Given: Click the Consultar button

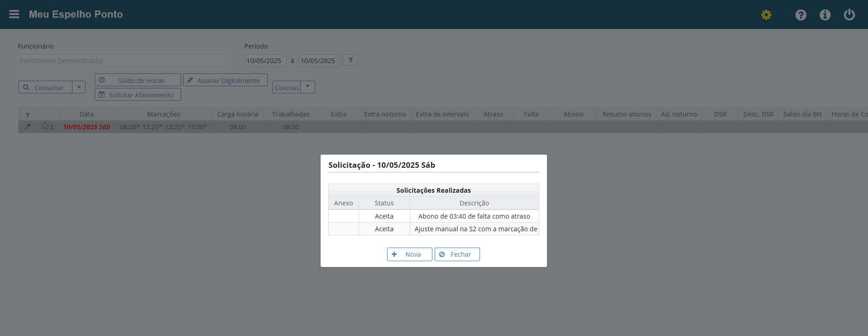Looking at the screenshot, I should coord(45,87).
